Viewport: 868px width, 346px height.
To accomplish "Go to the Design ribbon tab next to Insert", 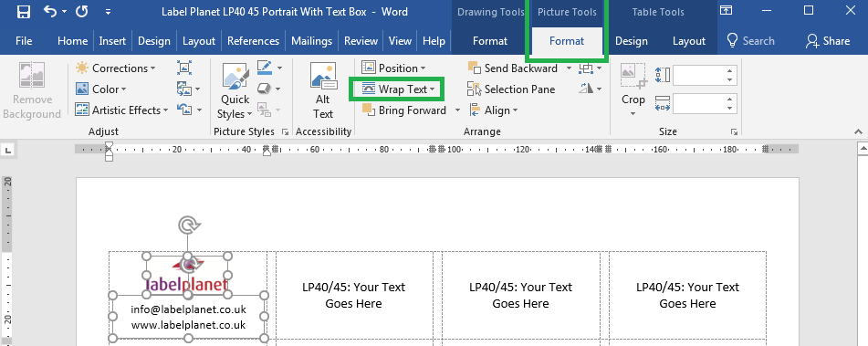I will [154, 41].
